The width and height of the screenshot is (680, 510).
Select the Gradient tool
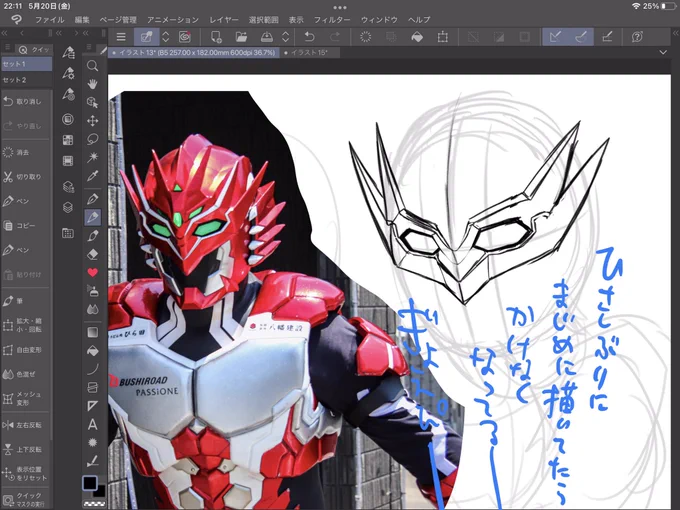pyautogui.click(x=92, y=332)
